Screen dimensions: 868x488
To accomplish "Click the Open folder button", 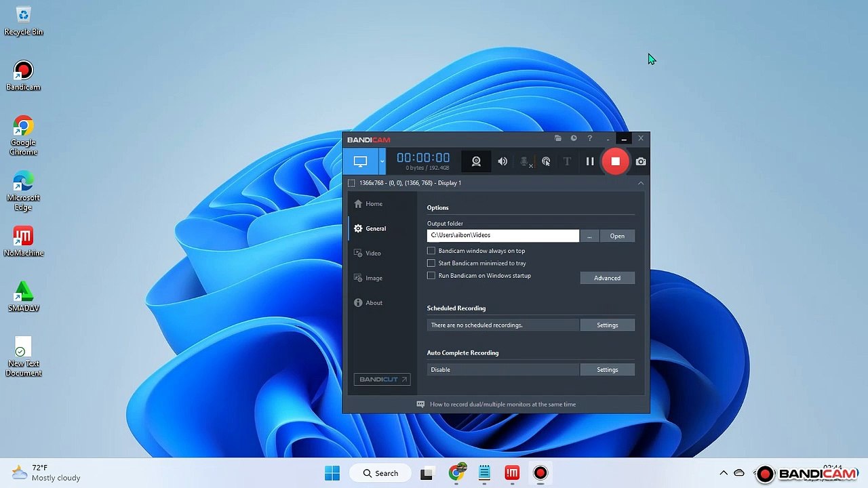I will click(617, 236).
